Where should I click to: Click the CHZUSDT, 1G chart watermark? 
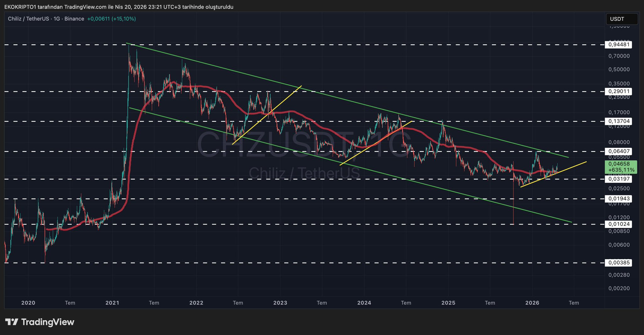tap(304, 145)
